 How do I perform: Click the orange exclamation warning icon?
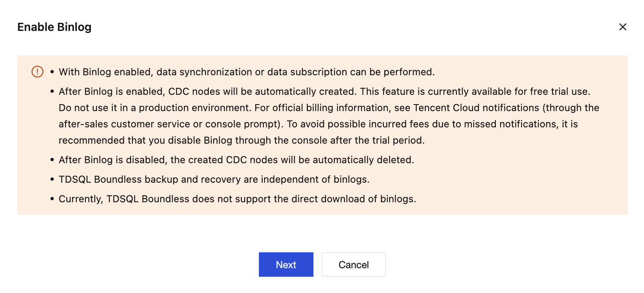pyautogui.click(x=37, y=72)
